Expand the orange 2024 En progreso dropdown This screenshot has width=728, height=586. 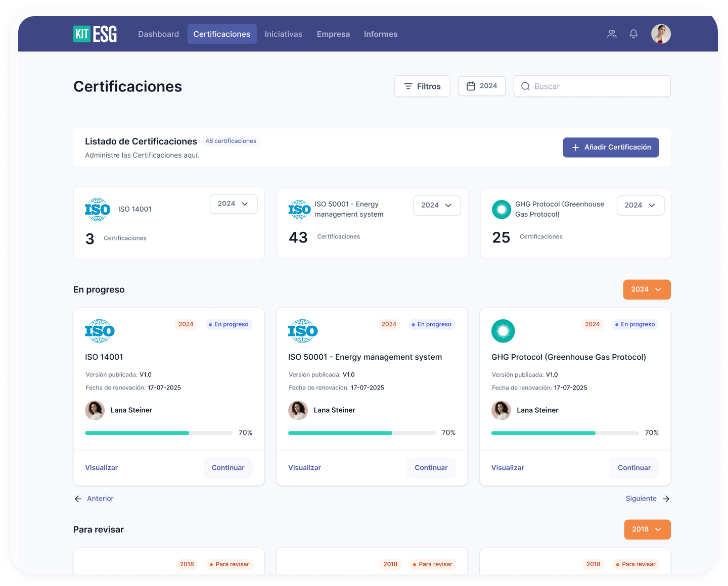[x=647, y=289]
